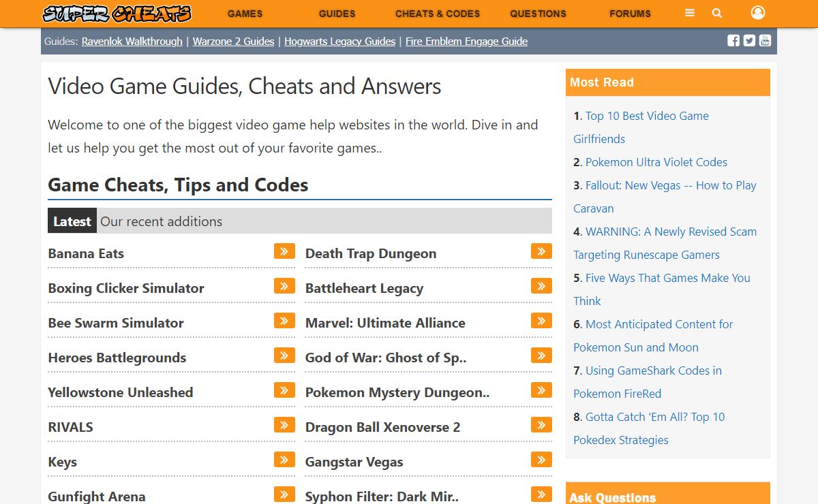The image size is (818, 504).
Task: Open Gotta Catch 'Em All Pokedex Strategies
Action: (649, 428)
